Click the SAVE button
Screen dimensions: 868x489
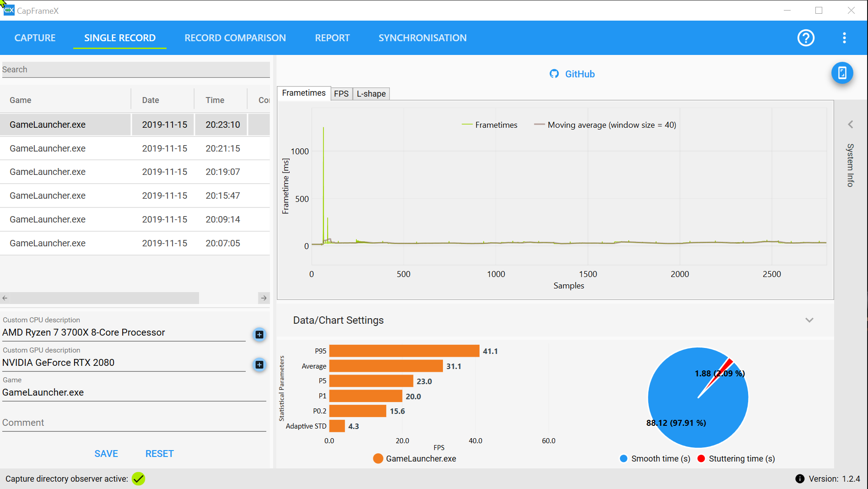pyautogui.click(x=106, y=454)
